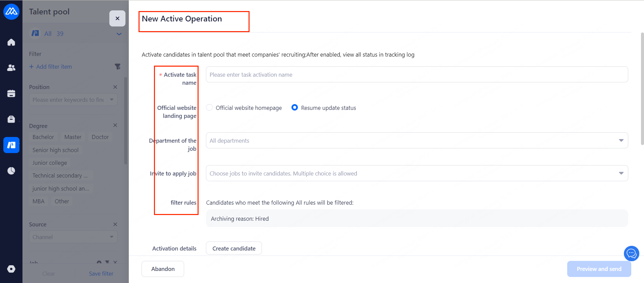Click the Create candidate button

234,249
